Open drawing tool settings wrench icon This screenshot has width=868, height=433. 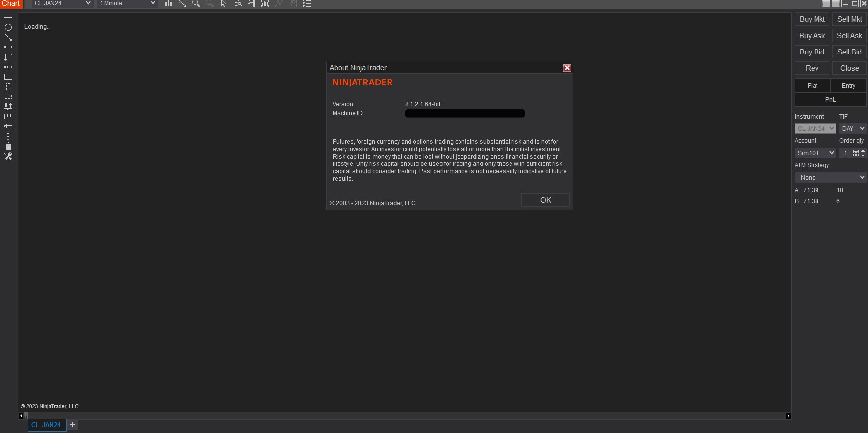pyautogui.click(x=8, y=156)
